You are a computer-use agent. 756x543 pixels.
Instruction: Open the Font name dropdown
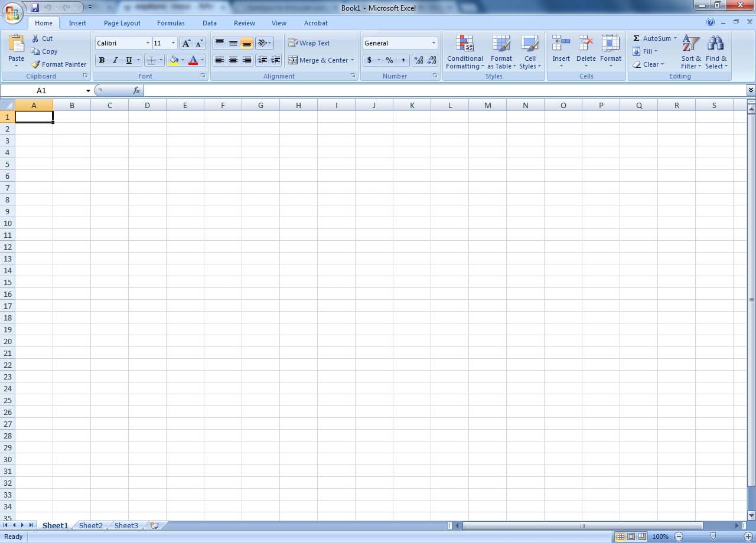pyautogui.click(x=148, y=42)
